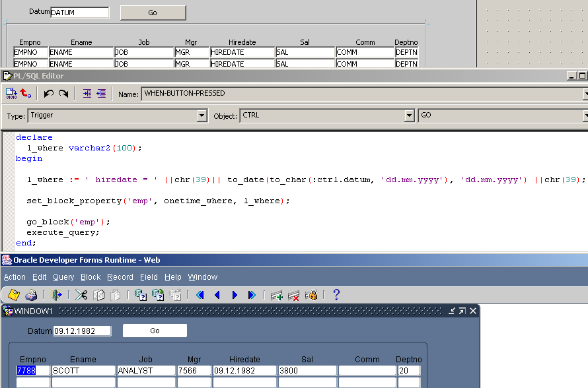
Task: Click the Undo arrow in PL/SQL Editor
Action: click(x=49, y=94)
